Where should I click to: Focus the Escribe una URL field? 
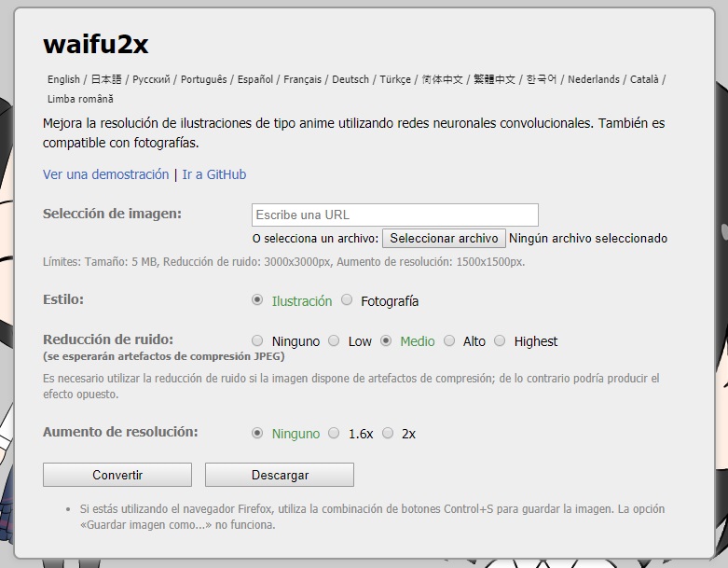(395, 215)
